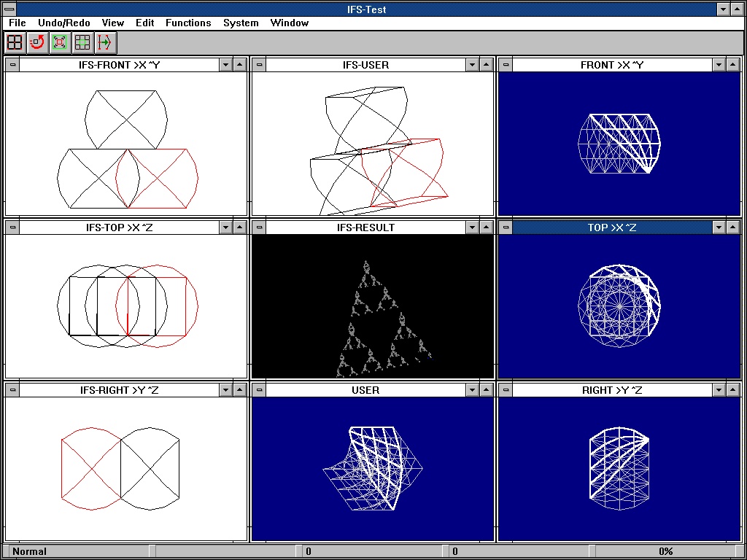The height and width of the screenshot is (560, 747).
Task: Open the control-menu box of RIGHT >Y ^Z window
Action: [x=505, y=389]
